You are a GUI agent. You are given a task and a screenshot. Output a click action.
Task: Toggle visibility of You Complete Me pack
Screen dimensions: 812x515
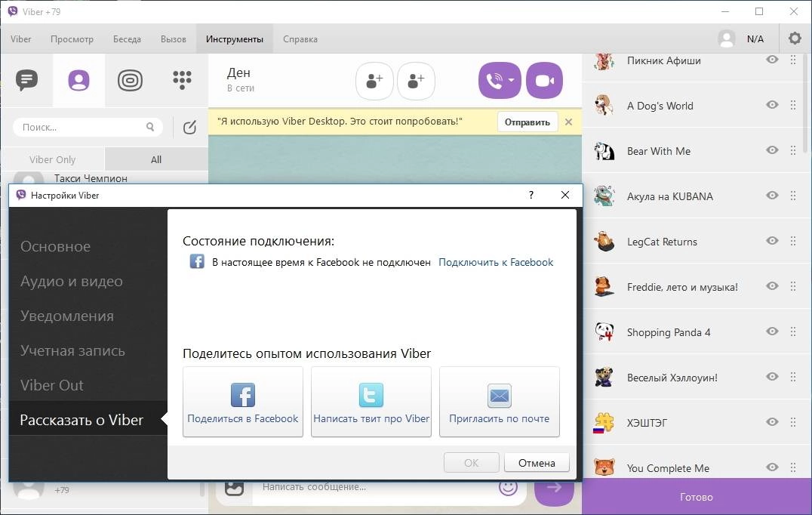(x=772, y=467)
